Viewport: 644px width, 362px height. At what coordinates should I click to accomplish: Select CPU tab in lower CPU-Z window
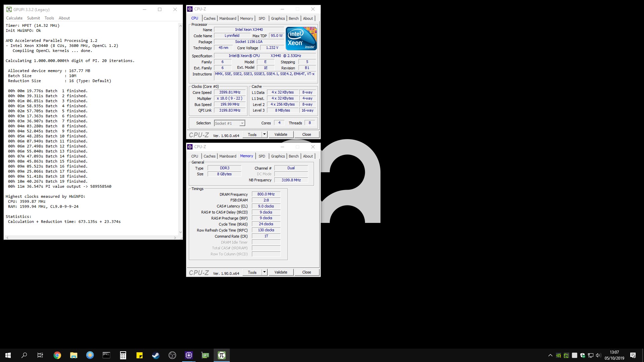(195, 156)
